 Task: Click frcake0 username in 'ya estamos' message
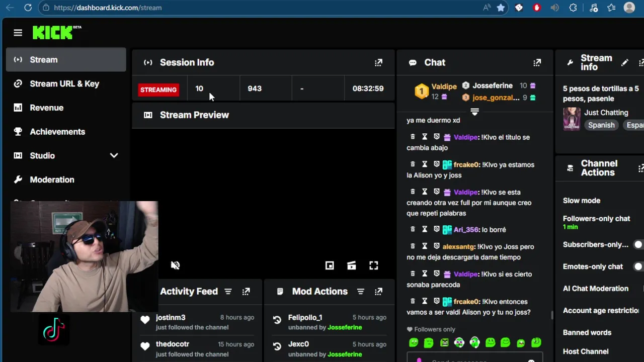point(467,164)
